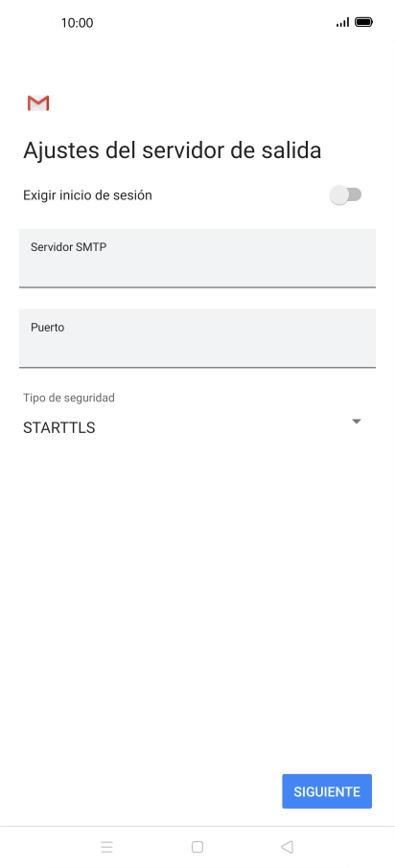Image resolution: width=395 pixels, height=868 pixels.
Task: Focus the Puerto input field
Action: [197, 338]
